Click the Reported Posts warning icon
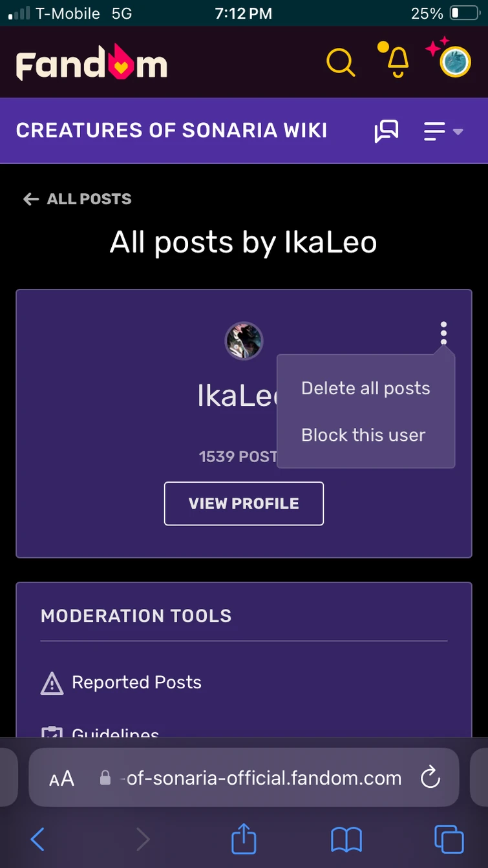The height and width of the screenshot is (868, 488). [x=52, y=683]
